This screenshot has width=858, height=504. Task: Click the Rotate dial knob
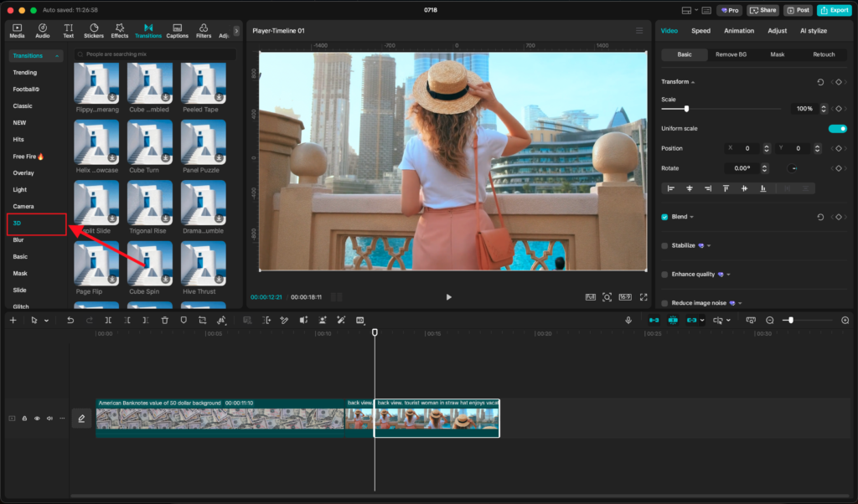pos(792,168)
